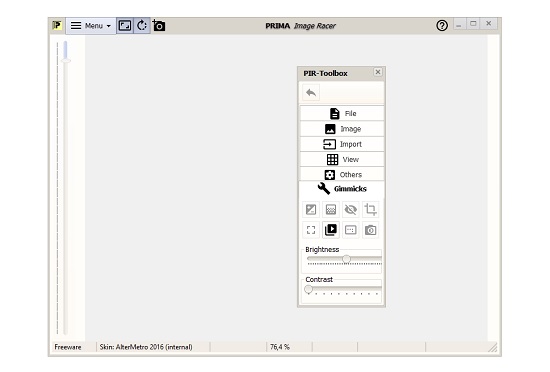Click the back arrow in PIR-Toolbox
This screenshot has width=550, height=372.
coord(311,93)
